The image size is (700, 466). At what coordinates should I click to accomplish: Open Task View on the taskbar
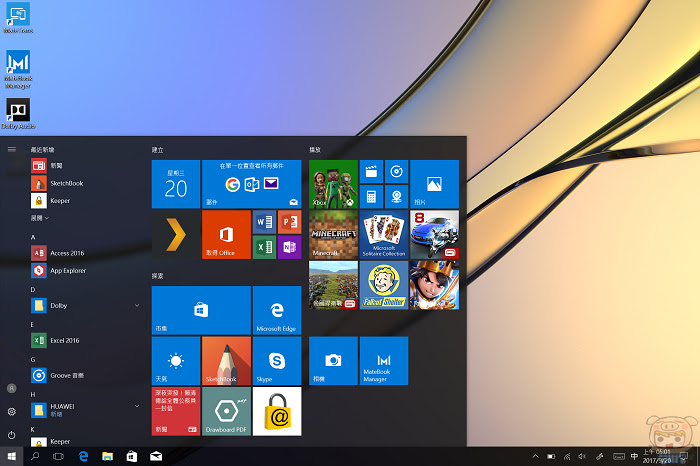58,456
